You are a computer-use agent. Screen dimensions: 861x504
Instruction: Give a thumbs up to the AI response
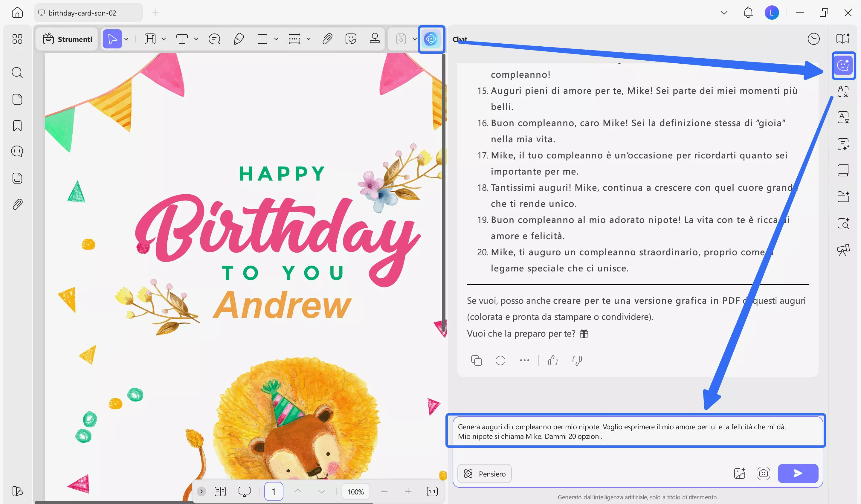[553, 361]
